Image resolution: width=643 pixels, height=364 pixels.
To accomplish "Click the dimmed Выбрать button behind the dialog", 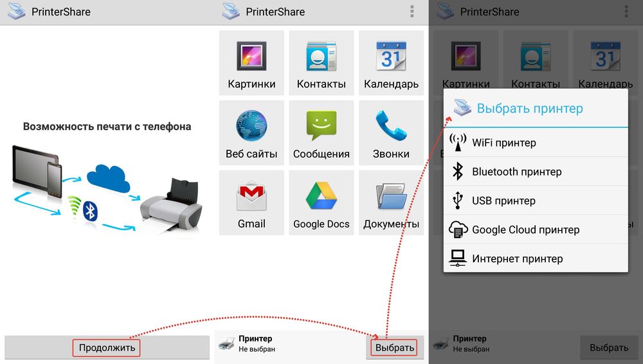I will [x=609, y=347].
